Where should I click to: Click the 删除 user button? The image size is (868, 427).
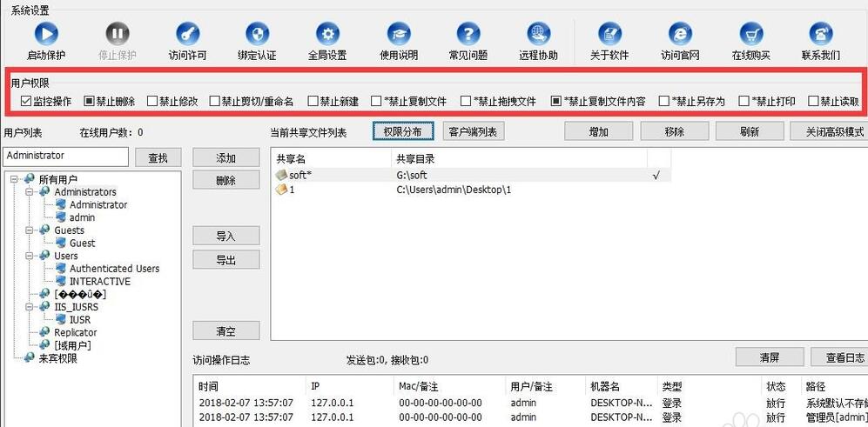[x=225, y=180]
